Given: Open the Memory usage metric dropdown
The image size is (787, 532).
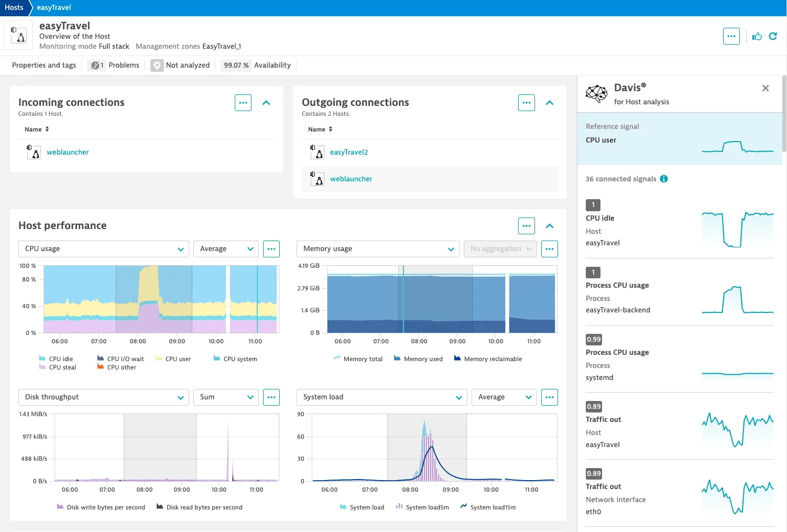Looking at the screenshot, I should pyautogui.click(x=377, y=248).
